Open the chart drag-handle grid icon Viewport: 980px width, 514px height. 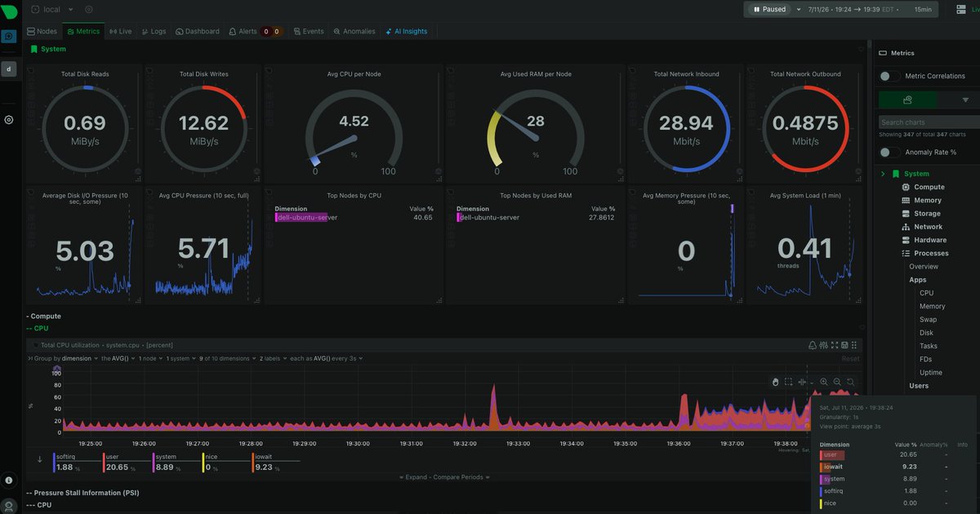(855, 345)
